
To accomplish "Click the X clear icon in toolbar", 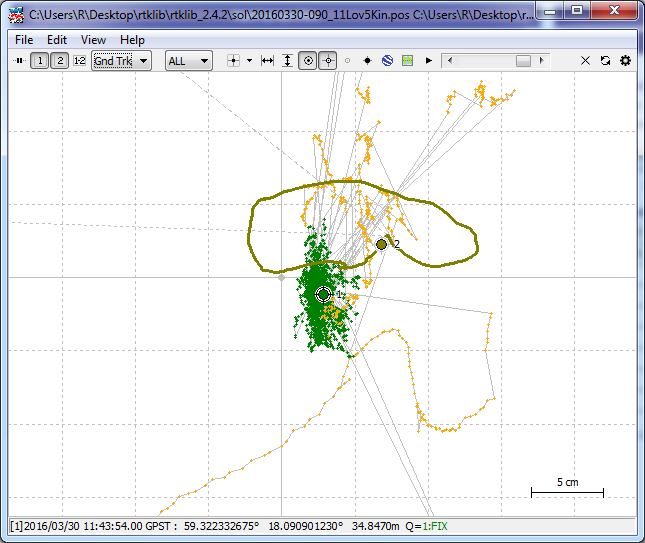I will [586, 61].
